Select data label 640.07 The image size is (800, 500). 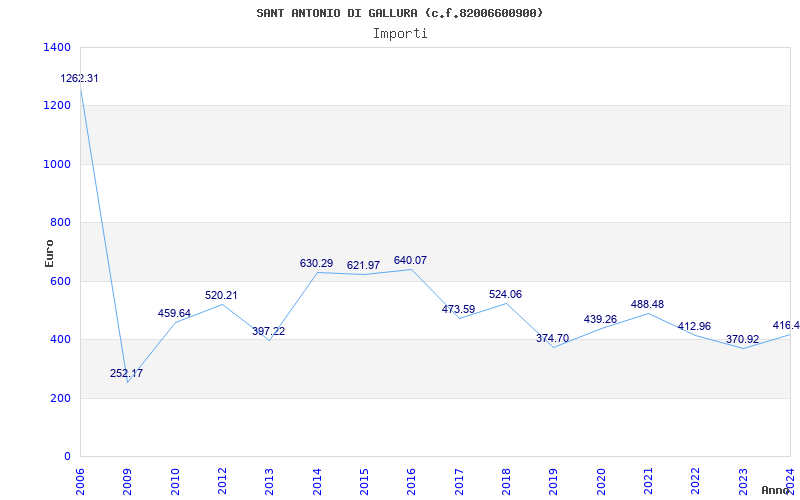[410, 260]
